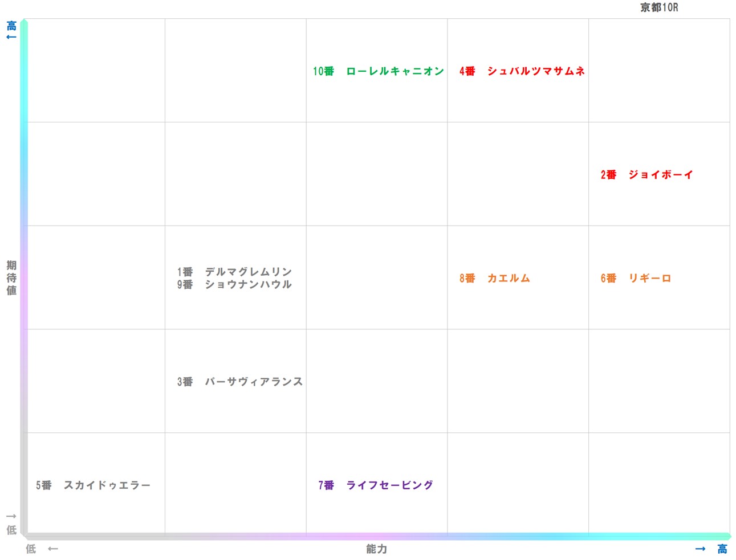Click the 京都10R race title
The image size is (736, 560).
658,7
